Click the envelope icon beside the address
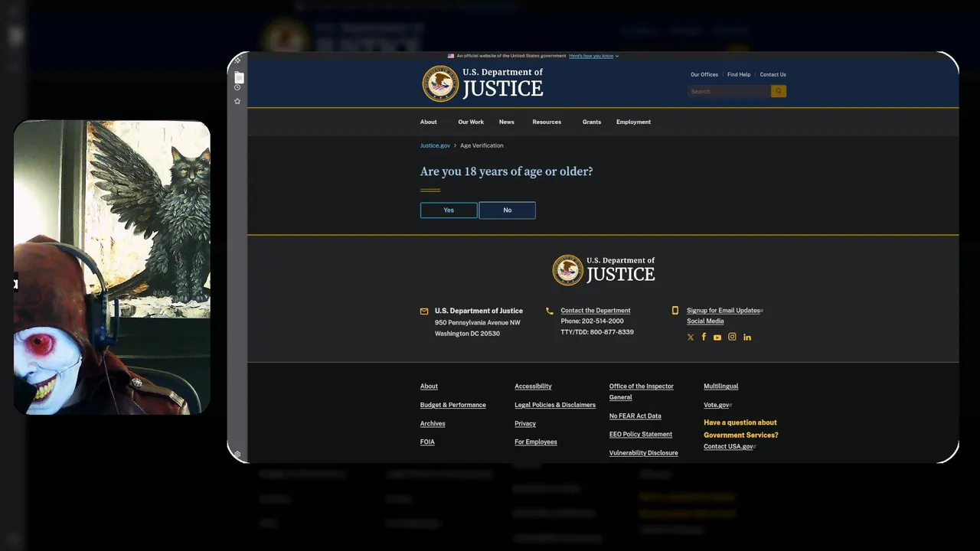Image resolution: width=980 pixels, height=551 pixels. click(424, 311)
